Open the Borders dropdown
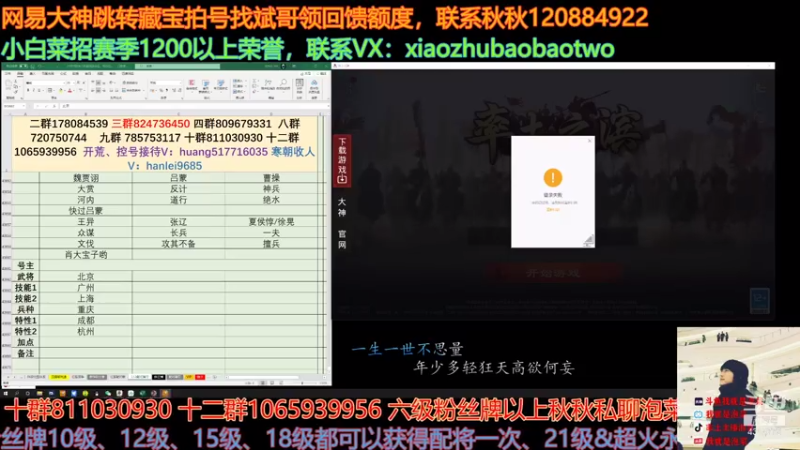 point(54,90)
